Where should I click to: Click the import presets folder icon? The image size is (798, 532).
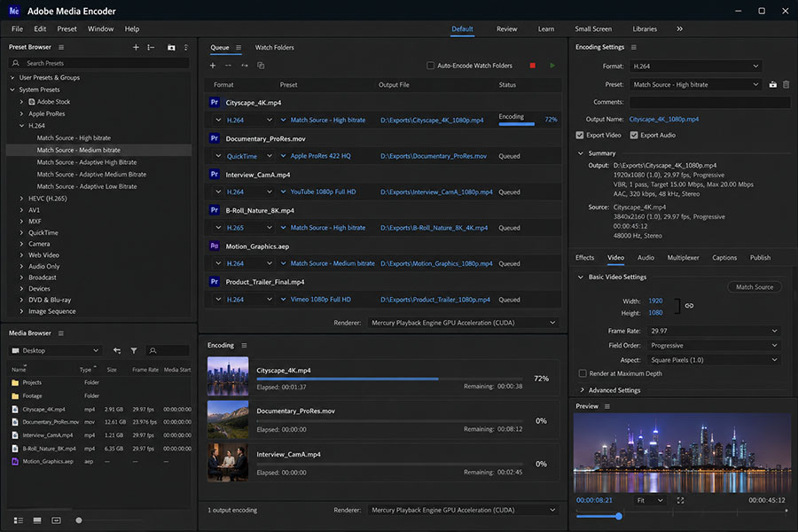point(171,47)
